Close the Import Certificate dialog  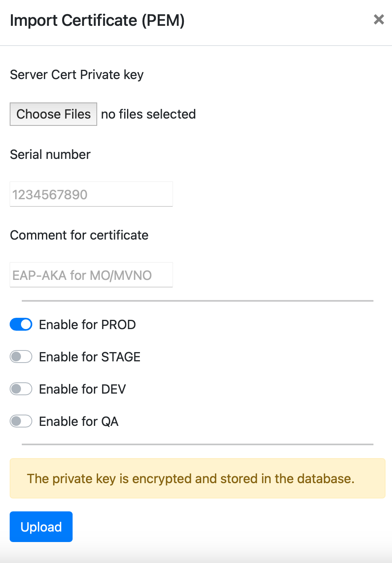coord(379,19)
